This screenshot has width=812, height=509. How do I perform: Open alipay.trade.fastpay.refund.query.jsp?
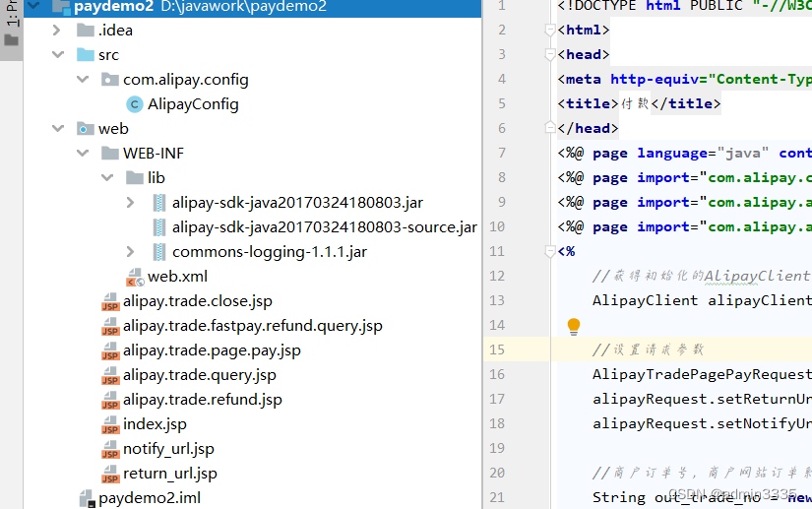pyautogui.click(x=253, y=326)
